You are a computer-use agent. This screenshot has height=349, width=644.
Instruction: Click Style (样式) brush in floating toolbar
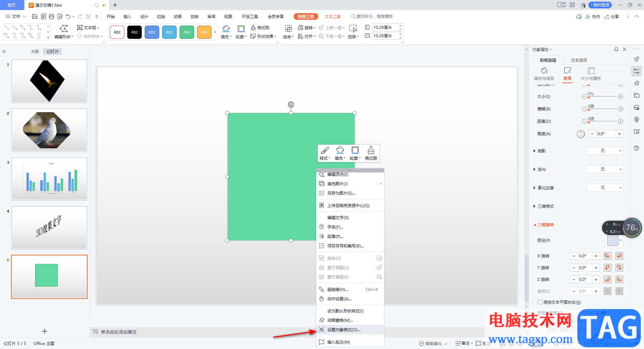[x=325, y=150]
